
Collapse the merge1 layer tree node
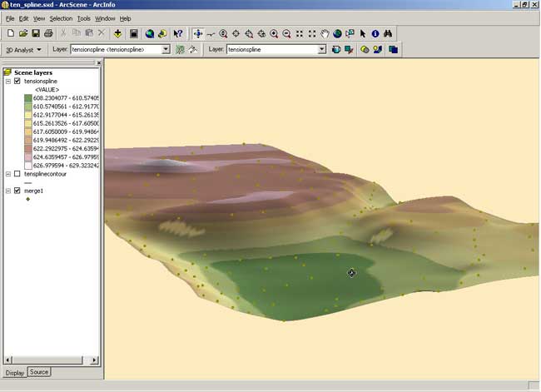8,191
